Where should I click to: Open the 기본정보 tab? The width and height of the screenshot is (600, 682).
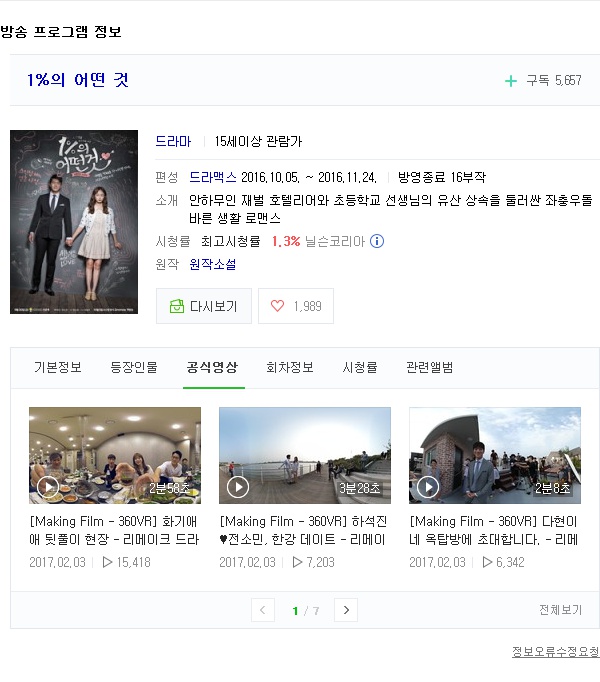pyautogui.click(x=58, y=367)
